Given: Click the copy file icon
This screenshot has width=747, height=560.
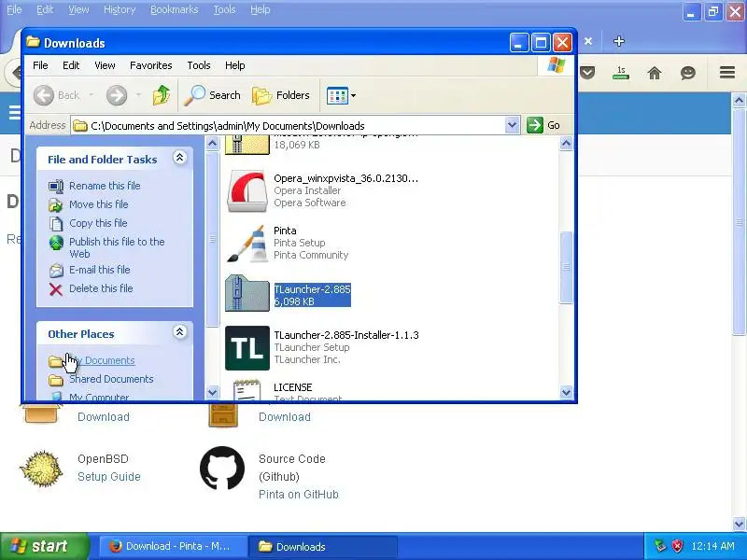Looking at the screenshot, I should 56,223.
